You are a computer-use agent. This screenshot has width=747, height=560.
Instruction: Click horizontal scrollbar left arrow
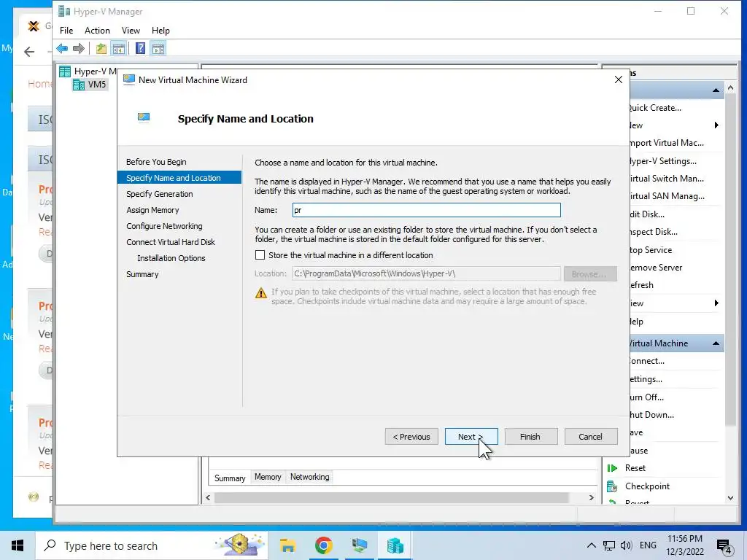pos(208,497)
